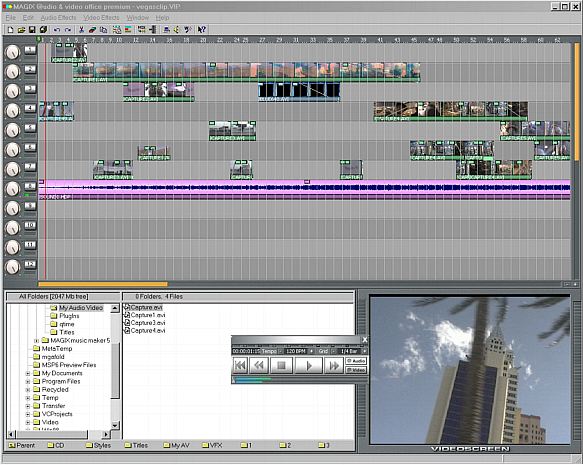Fast forward with the double-right arrow transport button
The width and height of the screenshot is (583, 465).
coord(334,366)
